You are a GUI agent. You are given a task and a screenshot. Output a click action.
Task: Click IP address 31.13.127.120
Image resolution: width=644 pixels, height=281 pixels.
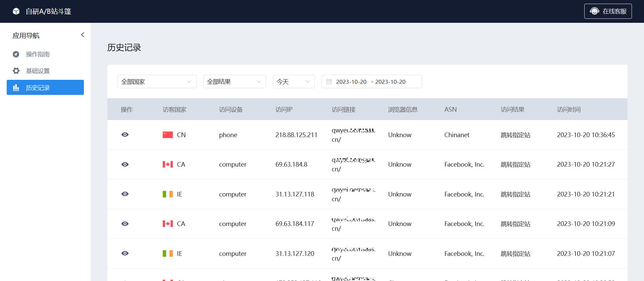[x=295, y=254]
